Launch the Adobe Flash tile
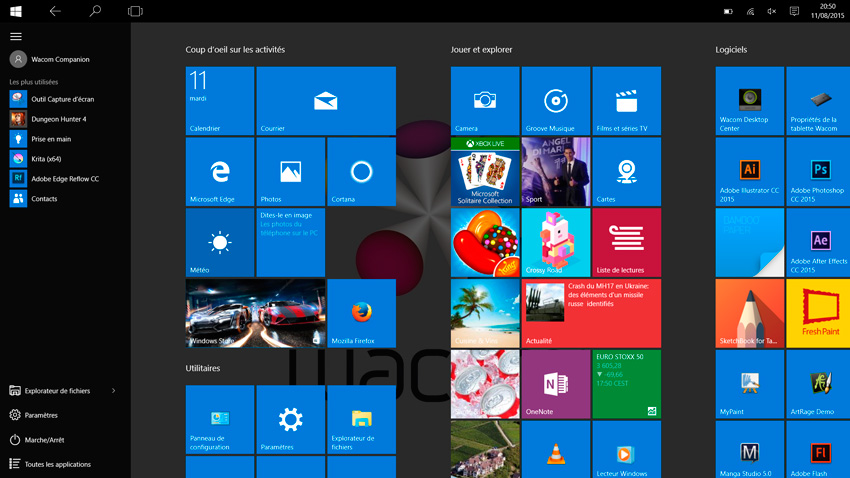 point(818,450)
